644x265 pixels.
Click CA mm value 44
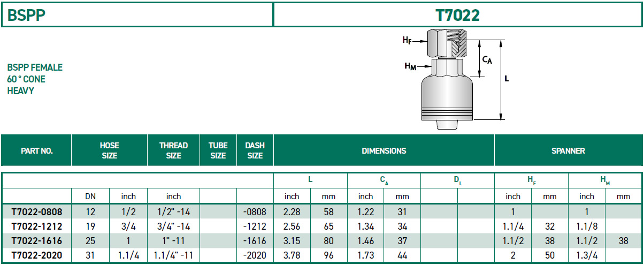pyautogui.click(x=402, y=255)
